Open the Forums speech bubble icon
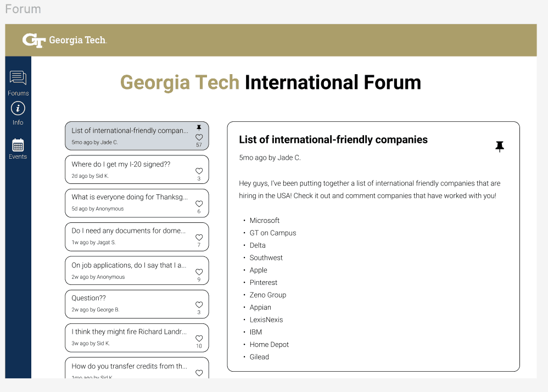The image size is (548, 392). pos(18,77)
